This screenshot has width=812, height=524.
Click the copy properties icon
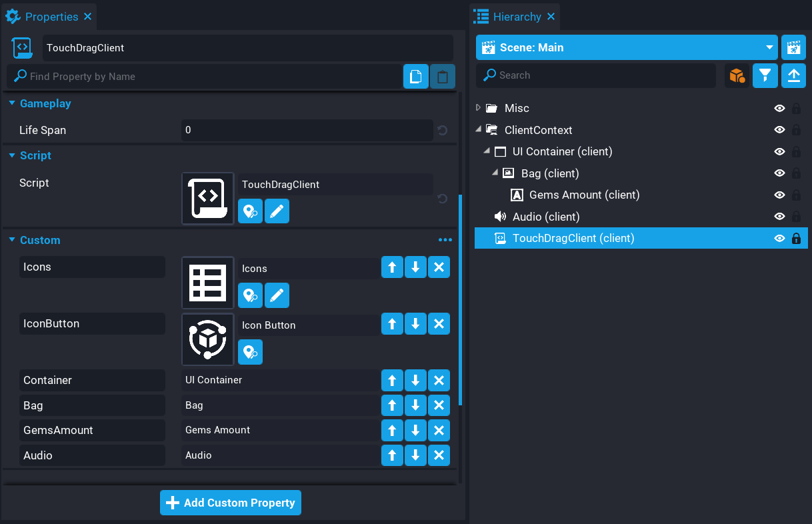[x=415, y=77]
